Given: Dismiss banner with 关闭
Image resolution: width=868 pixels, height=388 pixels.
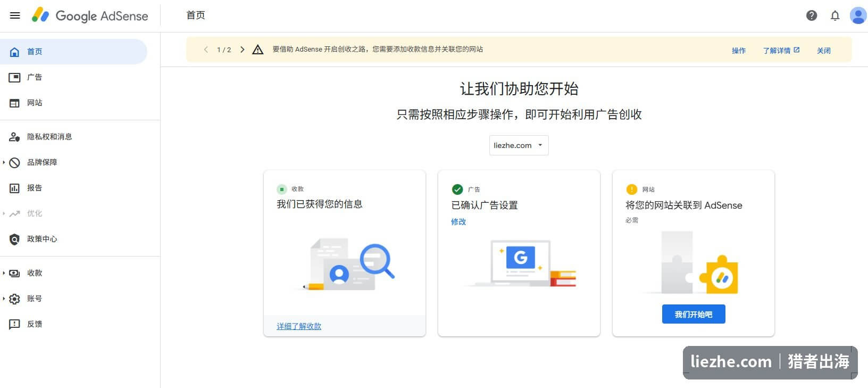Looking at the screenshot, I should [x=824, y=51].
